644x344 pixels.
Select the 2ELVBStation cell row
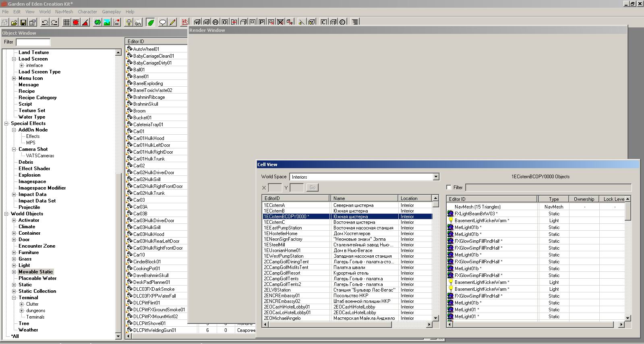pyautogui.click(x=347, y=290)
